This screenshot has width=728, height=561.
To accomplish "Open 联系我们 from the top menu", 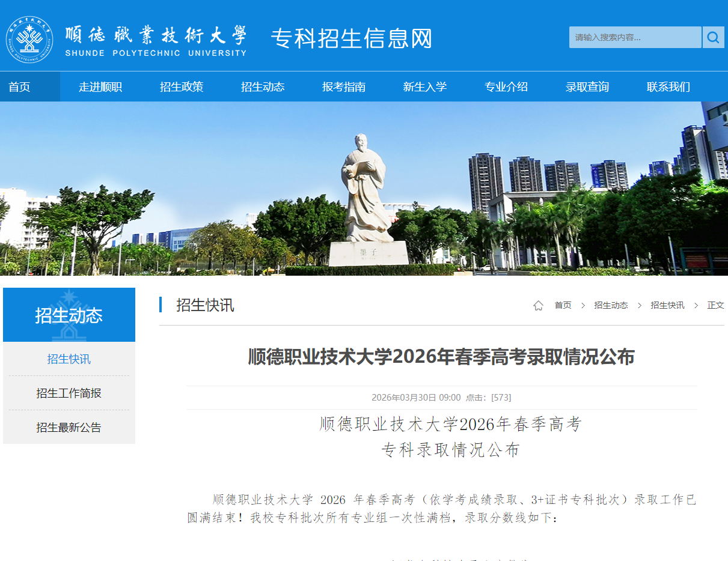I will point(668,86).
